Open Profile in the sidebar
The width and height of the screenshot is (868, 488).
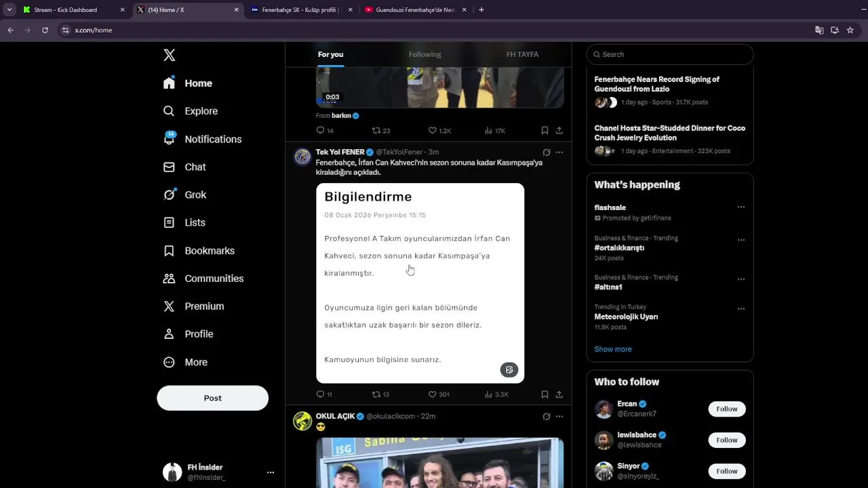pos(189,334)
